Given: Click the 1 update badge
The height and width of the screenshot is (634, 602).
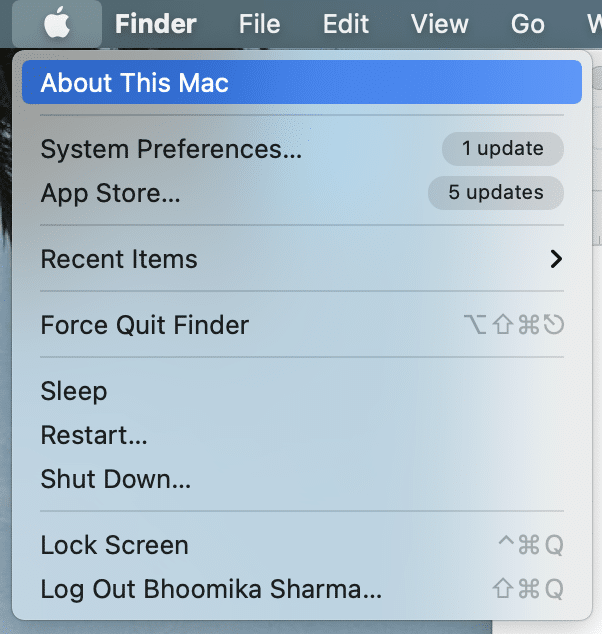Looking at the screenshot, I should [502, 149].
